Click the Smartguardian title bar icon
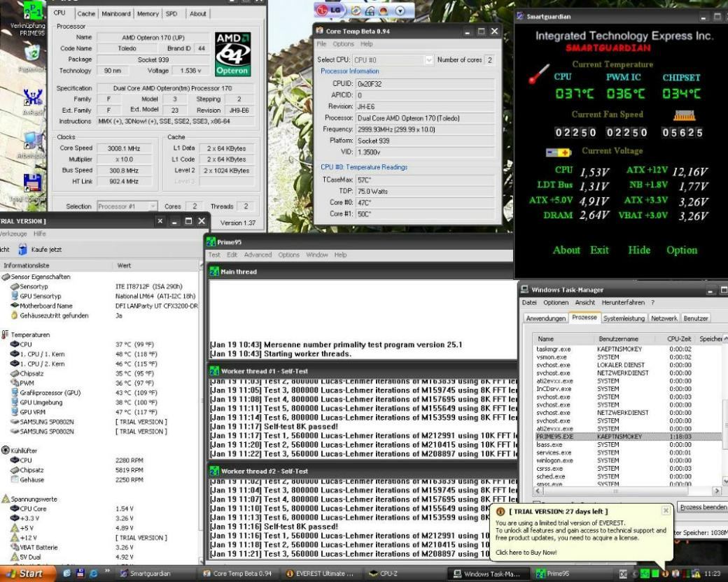This screenshot has width=728, height=582. (520, 16)
